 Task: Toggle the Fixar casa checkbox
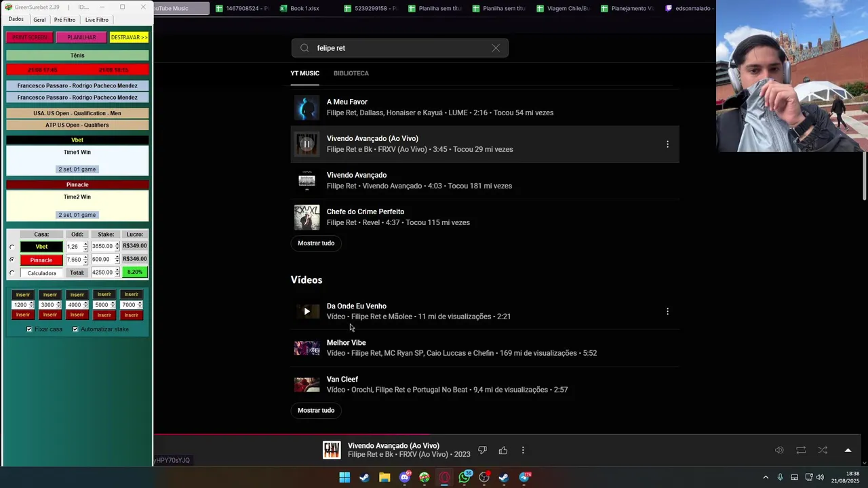point(29,329)
